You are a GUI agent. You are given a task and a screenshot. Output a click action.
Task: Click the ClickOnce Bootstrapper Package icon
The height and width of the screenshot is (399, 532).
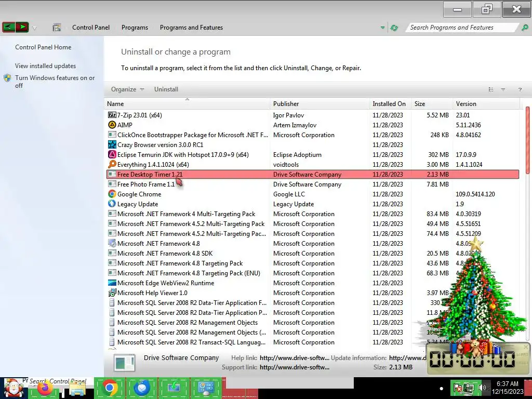[112, 135]
